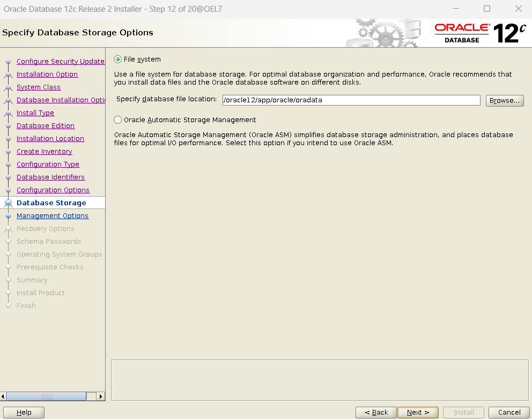Image resolution: width=532 pixels, height=419 pixels.
Task: Click the Create Inventory step bullet icon
Action: coord(9,152)
